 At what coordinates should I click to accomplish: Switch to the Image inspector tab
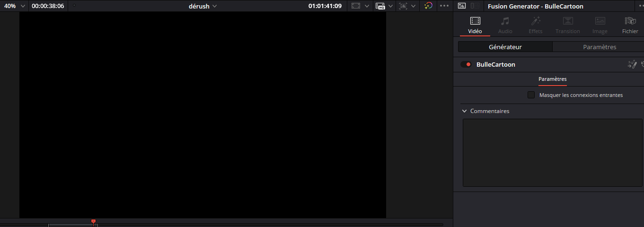[x=600, y=26]
